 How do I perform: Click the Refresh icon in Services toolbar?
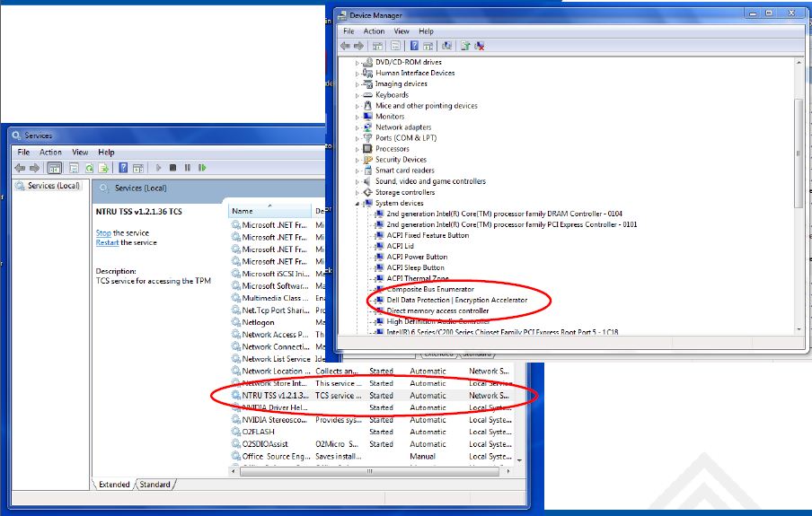88,168
